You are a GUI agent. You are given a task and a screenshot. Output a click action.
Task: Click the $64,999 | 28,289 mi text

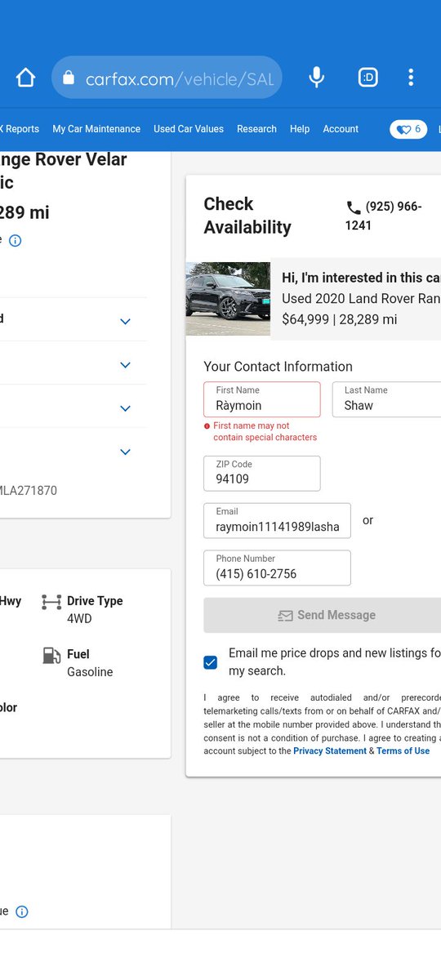339,319
